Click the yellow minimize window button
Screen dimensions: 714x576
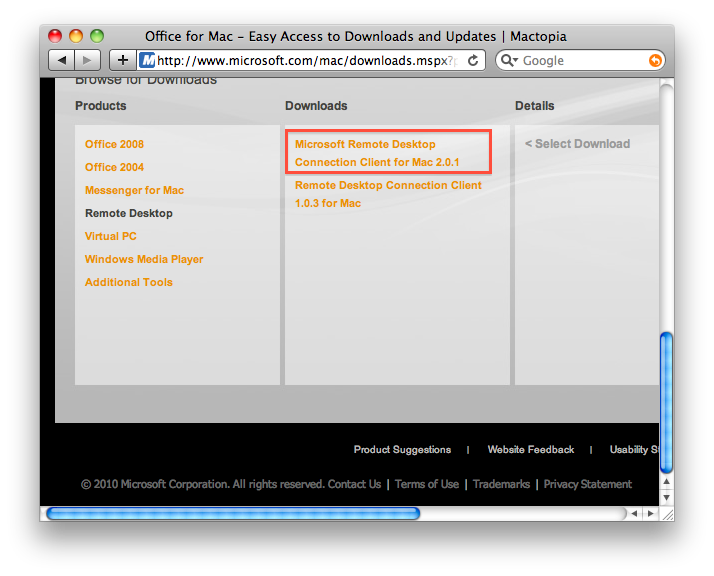click(x=76, y=36)
